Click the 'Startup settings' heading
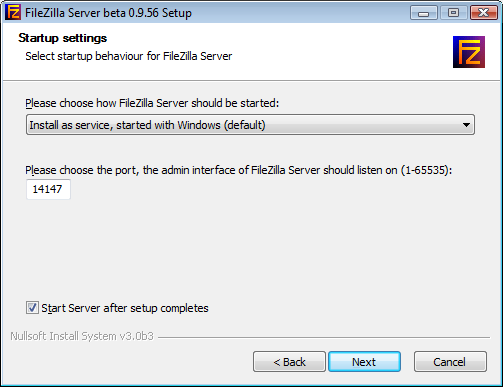 (x=63, y=38)
